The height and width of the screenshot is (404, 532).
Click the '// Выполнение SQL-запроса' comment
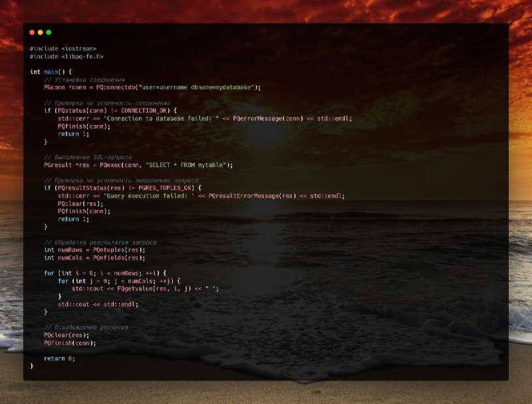[x=88, y=157]
